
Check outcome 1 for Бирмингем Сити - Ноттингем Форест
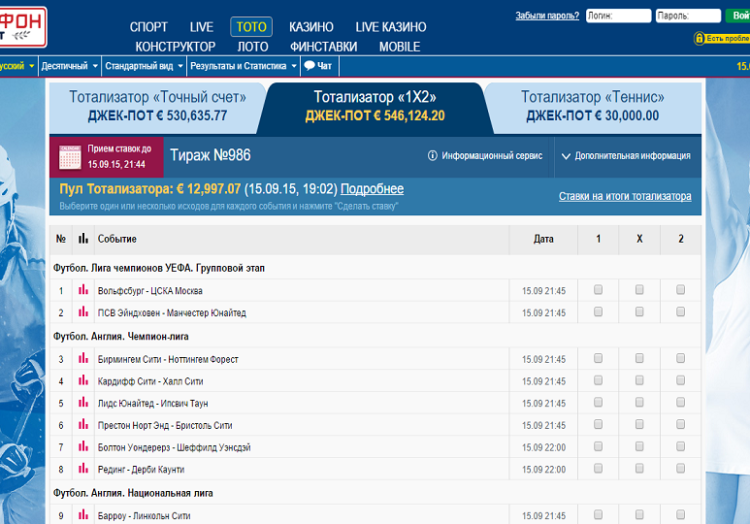pyautogui.click(x=598, y=358)
